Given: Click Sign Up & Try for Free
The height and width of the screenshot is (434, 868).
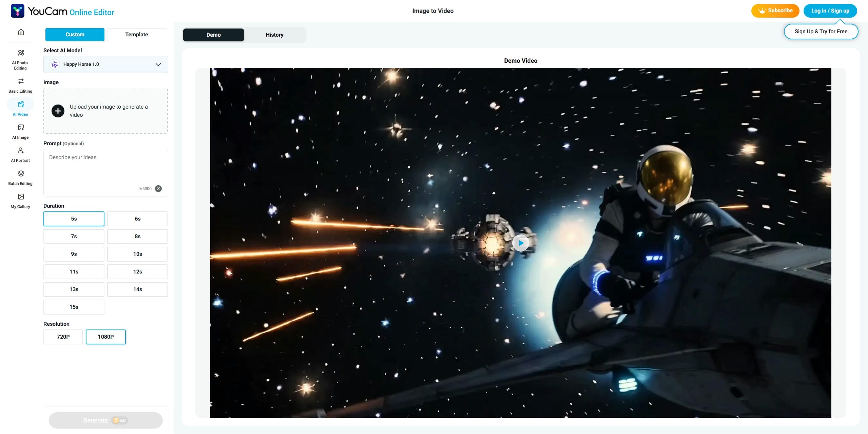Looking at the screenshot, I should click(821, 32).
